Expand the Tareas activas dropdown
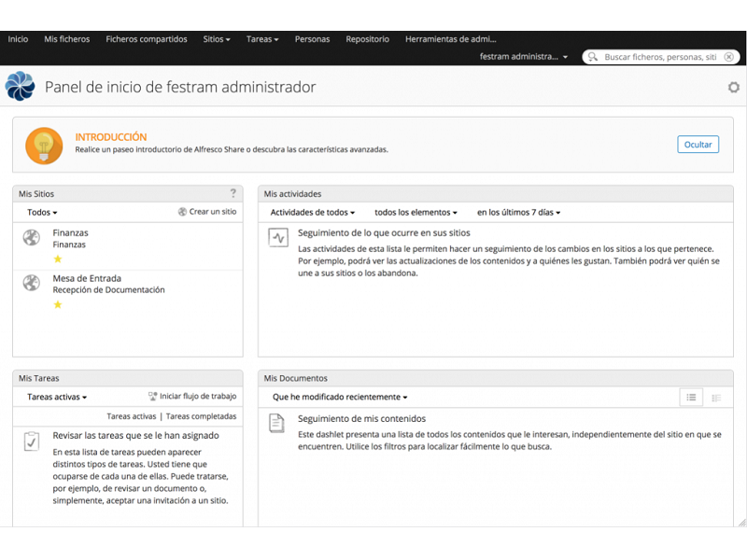This screenshot has height=560, width=747. tap(57, 397)
